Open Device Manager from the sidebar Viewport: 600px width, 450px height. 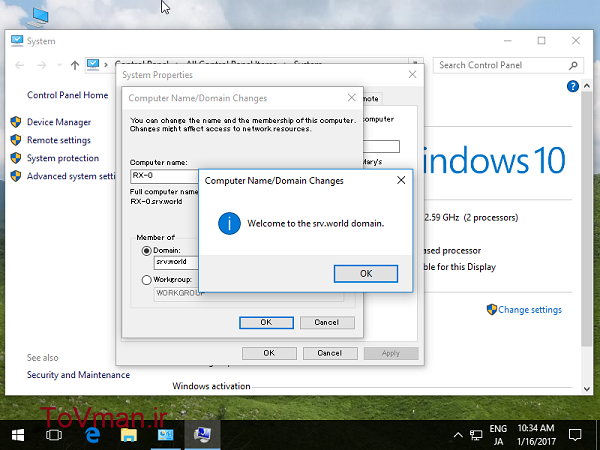coord(59,122)
